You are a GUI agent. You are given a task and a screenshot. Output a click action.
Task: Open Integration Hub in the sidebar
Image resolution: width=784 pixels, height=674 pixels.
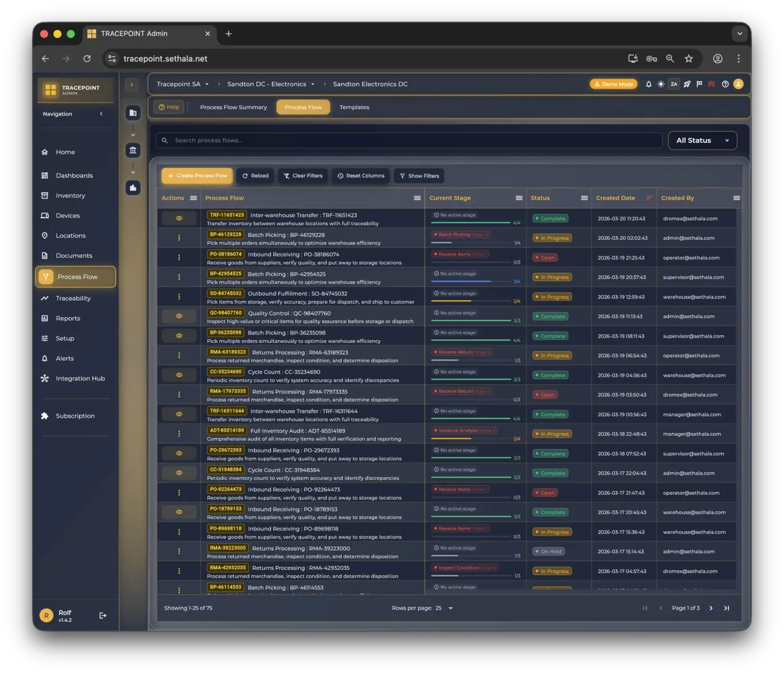pos(80,379)
